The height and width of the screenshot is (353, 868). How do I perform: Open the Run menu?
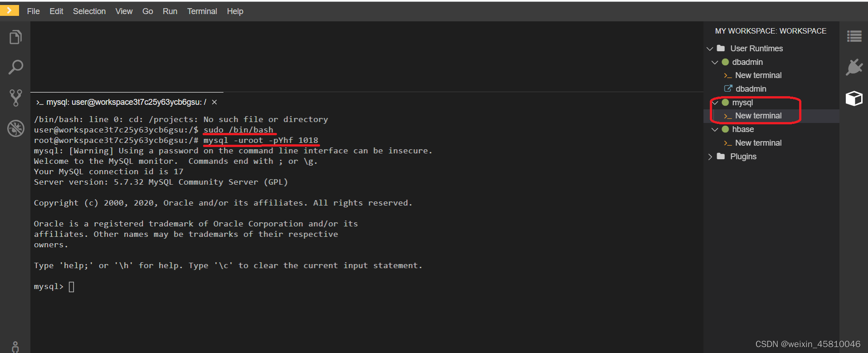pyautogui.click(x=170, y=11)
